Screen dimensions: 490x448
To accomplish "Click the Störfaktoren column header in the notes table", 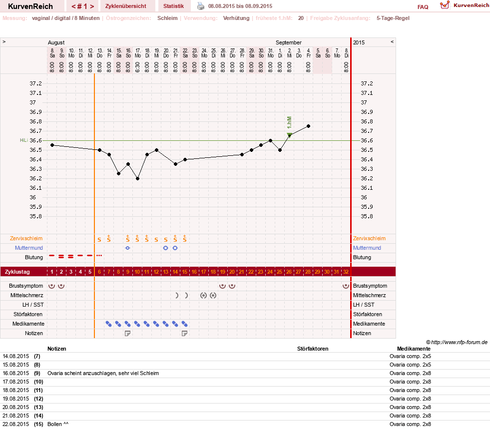I will 313,349.
